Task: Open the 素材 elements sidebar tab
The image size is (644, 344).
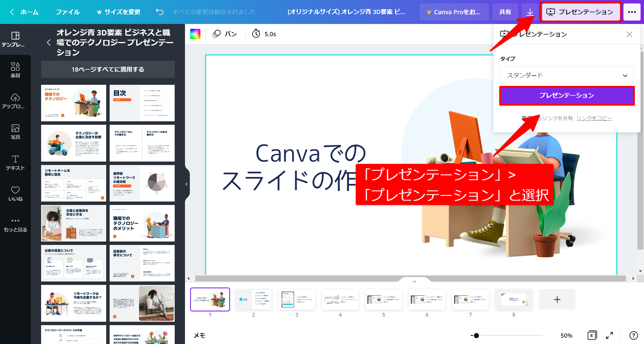Action: tap(15, 70)
